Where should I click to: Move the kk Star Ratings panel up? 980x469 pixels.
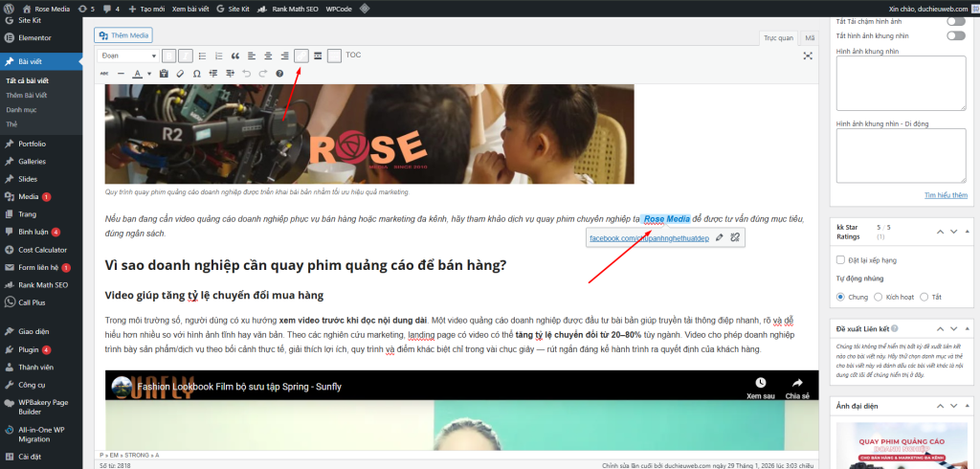tap(940, 232)
